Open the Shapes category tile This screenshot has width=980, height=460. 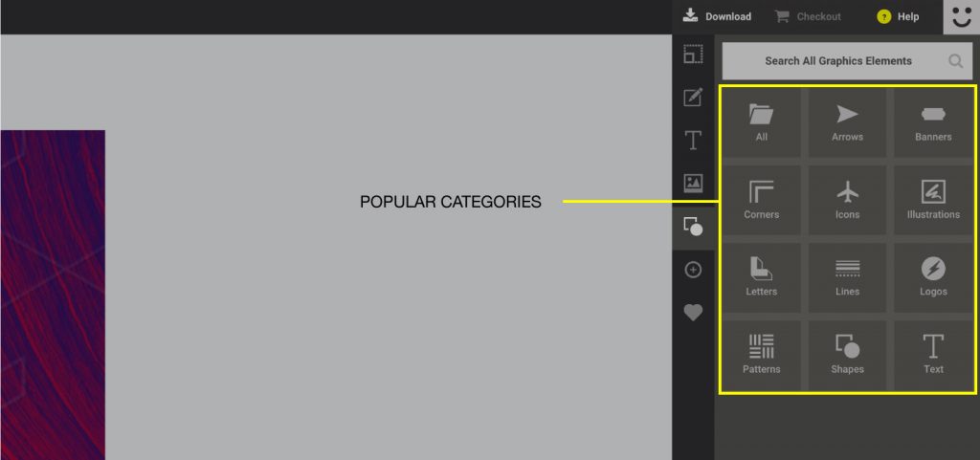847,355
